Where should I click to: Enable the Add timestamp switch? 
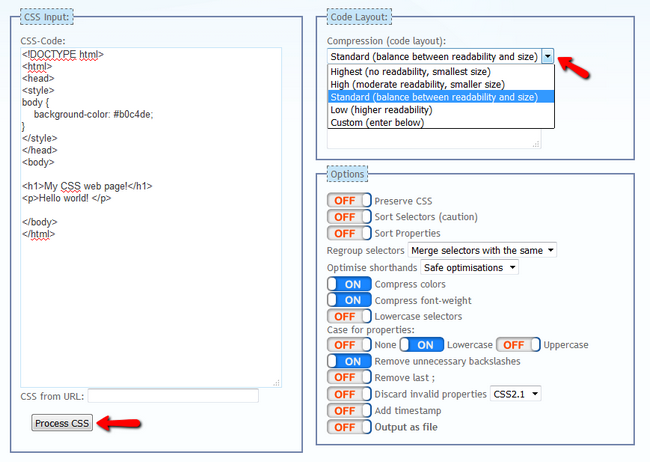coord(349,411)
